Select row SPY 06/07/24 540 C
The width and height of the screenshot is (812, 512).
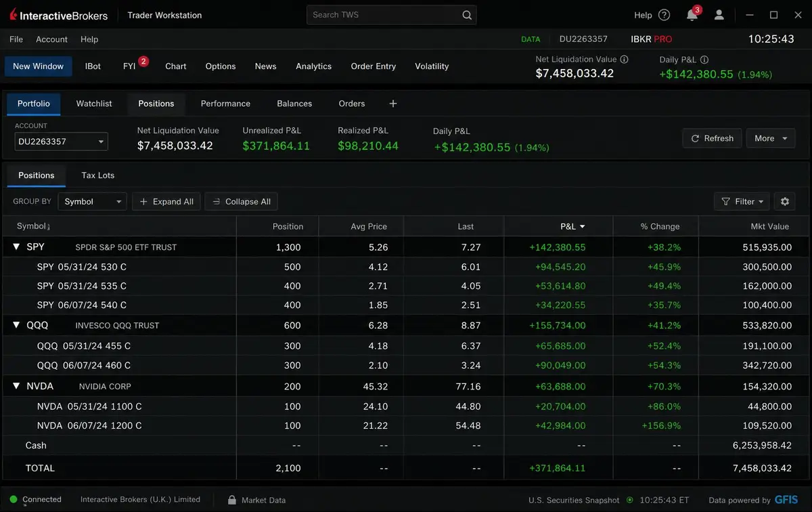pyautogui.click(x=406, y=305)
